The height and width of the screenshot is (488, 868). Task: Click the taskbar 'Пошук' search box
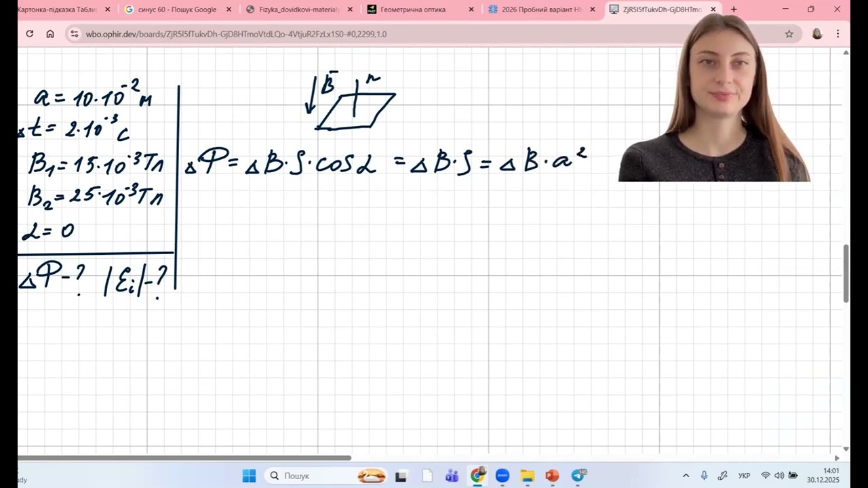pyautogui.click(x=324, y=476)
